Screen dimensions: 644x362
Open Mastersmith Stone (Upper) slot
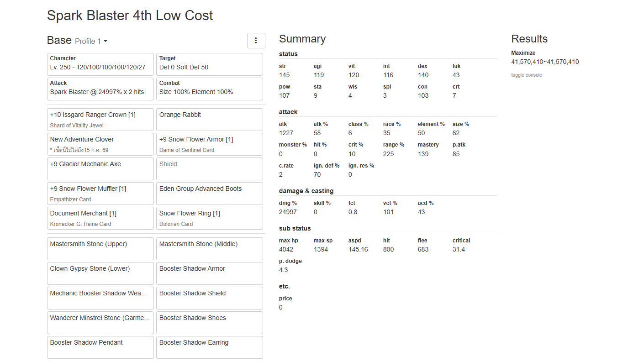(100, 249)
